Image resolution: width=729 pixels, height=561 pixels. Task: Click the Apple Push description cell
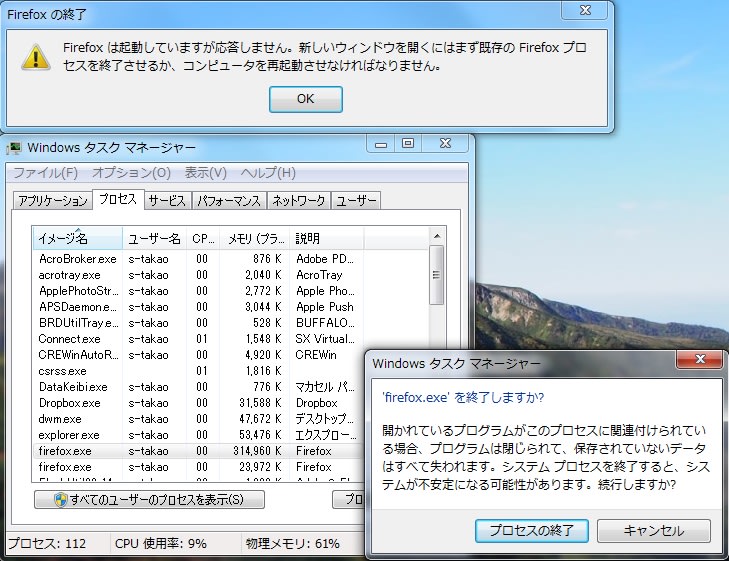(325, 307)
